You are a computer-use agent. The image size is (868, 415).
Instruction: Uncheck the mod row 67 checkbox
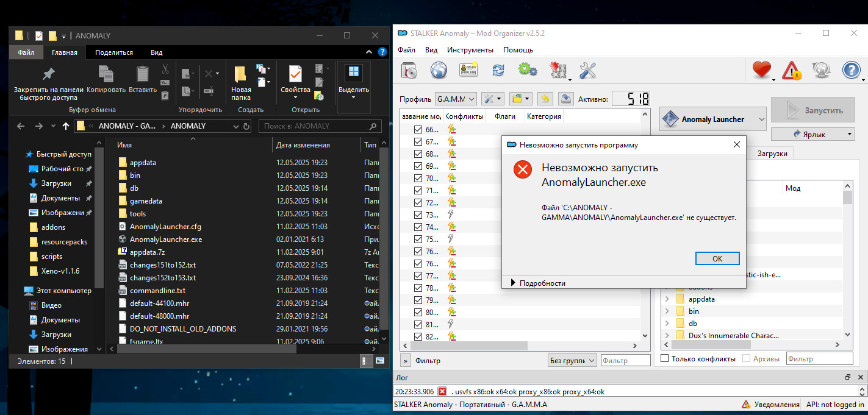418,141
